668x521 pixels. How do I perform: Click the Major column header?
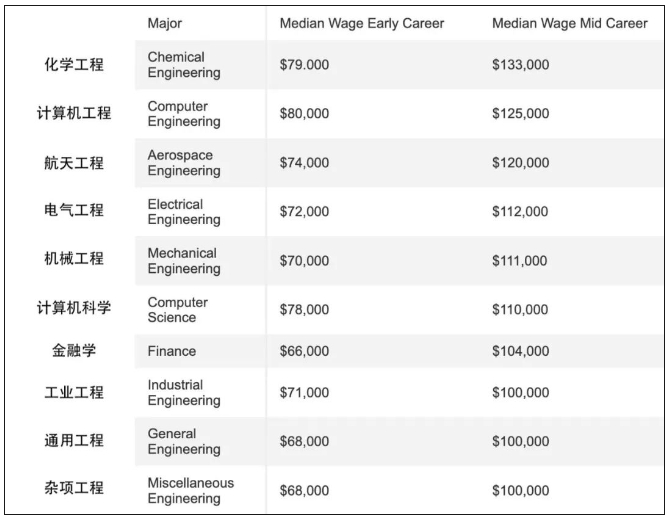click(x=164, y=23)
